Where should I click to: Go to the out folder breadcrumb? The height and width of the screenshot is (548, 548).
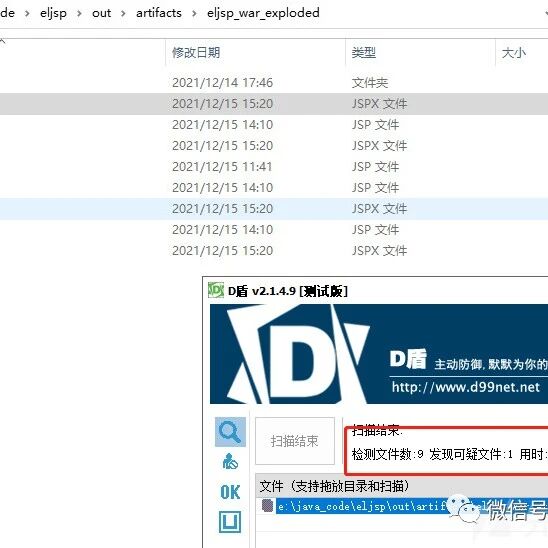click(101, 13)
